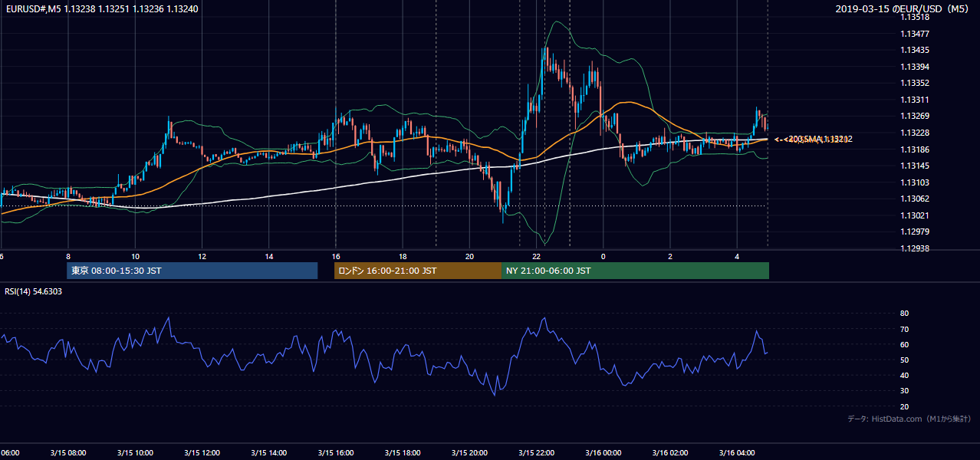Select hour tick 22 under price chart
The height and width of the screenshot is (460, 980).
pos(537,256)
